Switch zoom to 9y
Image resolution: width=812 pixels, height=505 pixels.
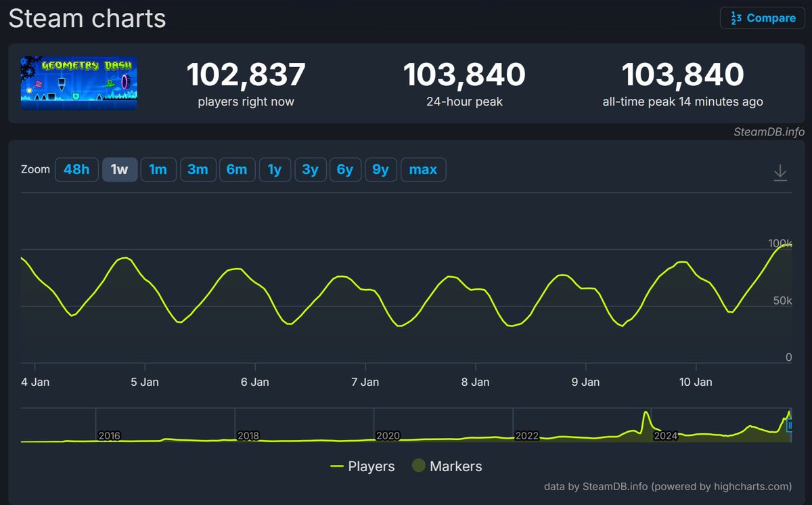380,169
